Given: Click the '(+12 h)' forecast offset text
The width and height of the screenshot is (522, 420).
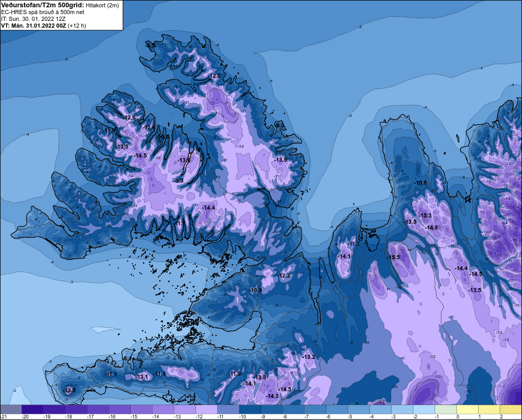Looking at the screenshot, I should [x=77, y=26].
